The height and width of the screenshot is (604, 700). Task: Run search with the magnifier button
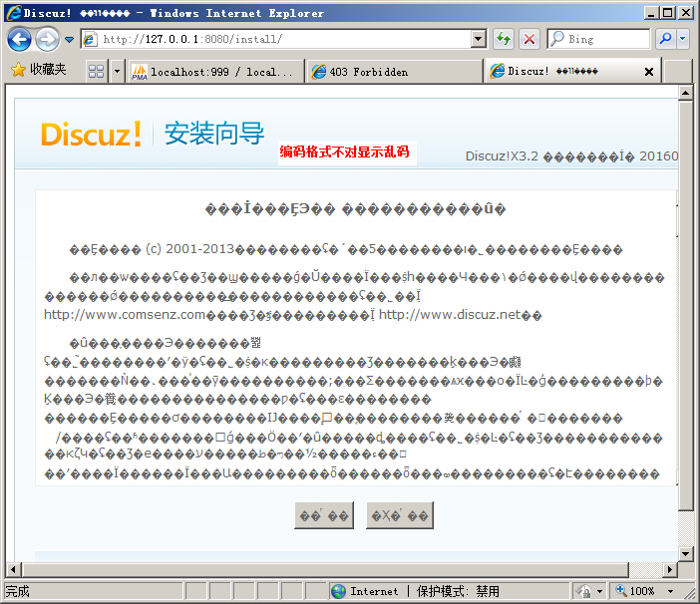tap(665, 39)
